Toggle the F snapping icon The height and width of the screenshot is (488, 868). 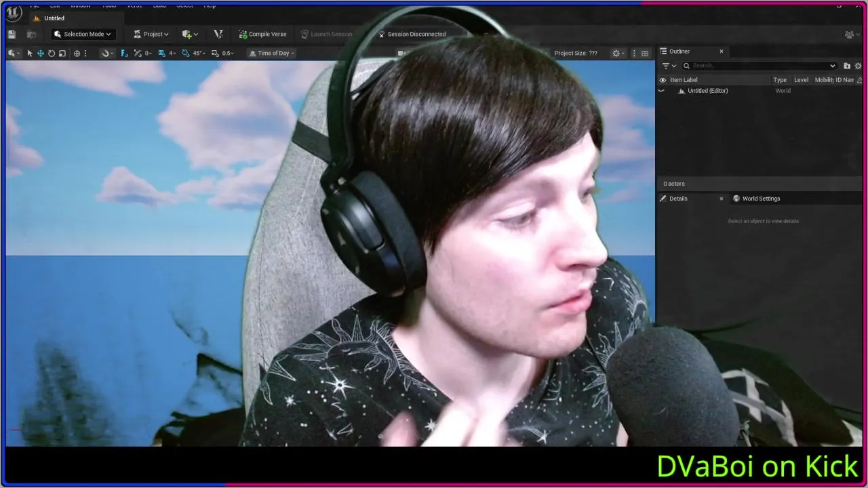pos(124,53)
